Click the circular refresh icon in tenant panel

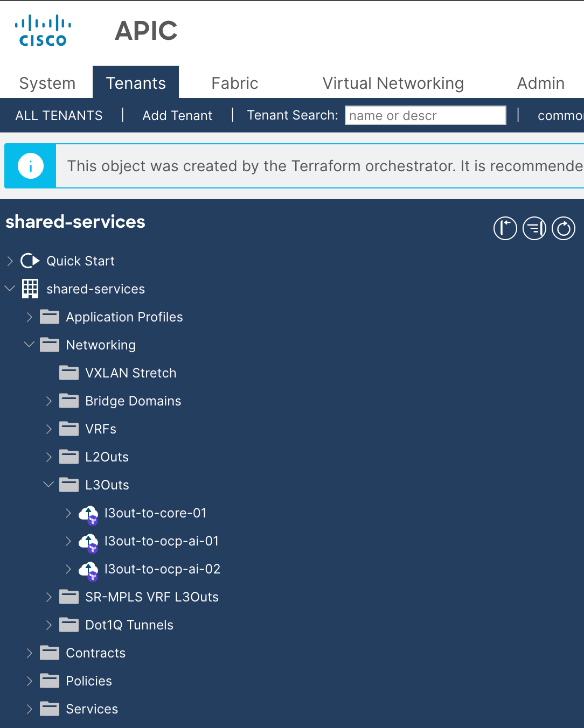pos(564,228)
